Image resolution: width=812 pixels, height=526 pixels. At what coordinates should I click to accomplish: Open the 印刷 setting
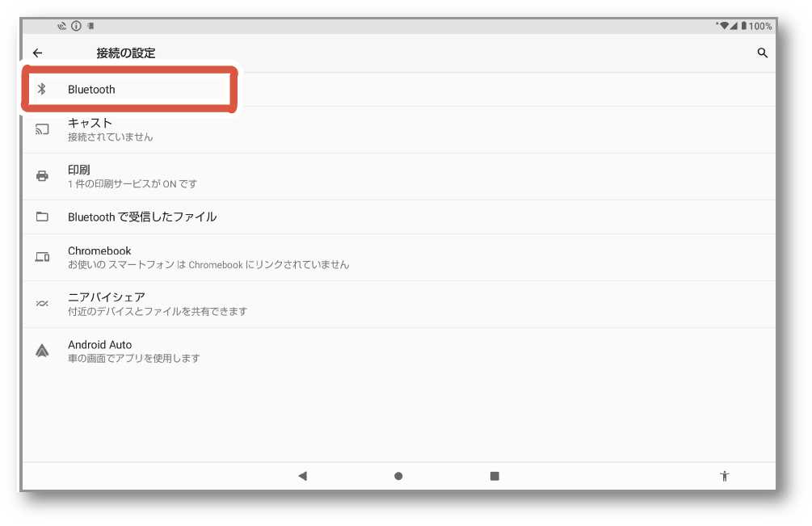[x=399, y=176]
